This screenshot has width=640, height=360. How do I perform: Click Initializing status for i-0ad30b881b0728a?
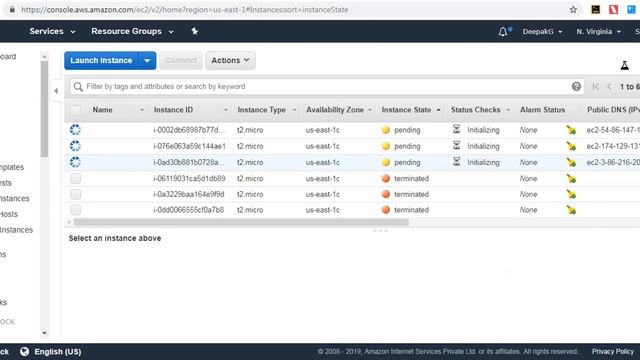pyautogui.click(x=483, y=162)
